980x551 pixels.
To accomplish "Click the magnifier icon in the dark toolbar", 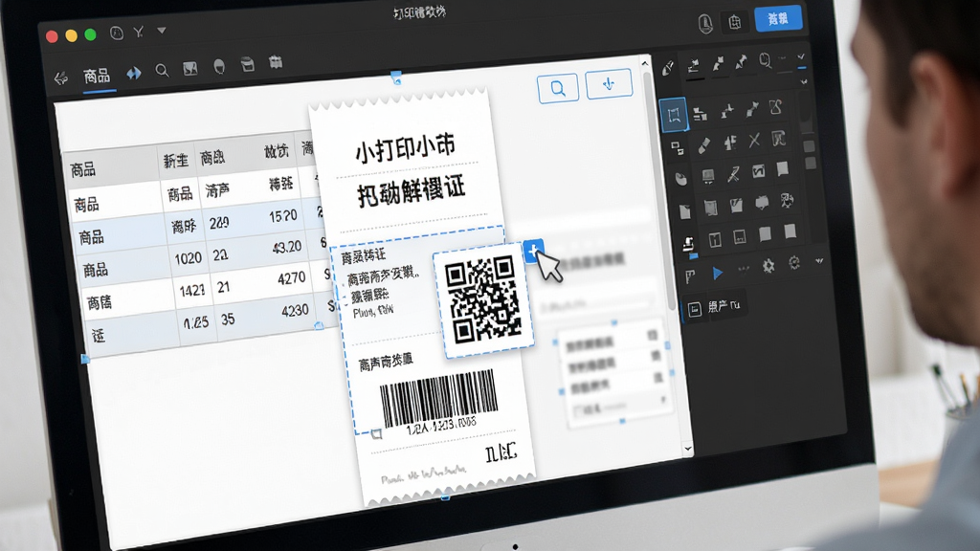I will click(162, 71).
